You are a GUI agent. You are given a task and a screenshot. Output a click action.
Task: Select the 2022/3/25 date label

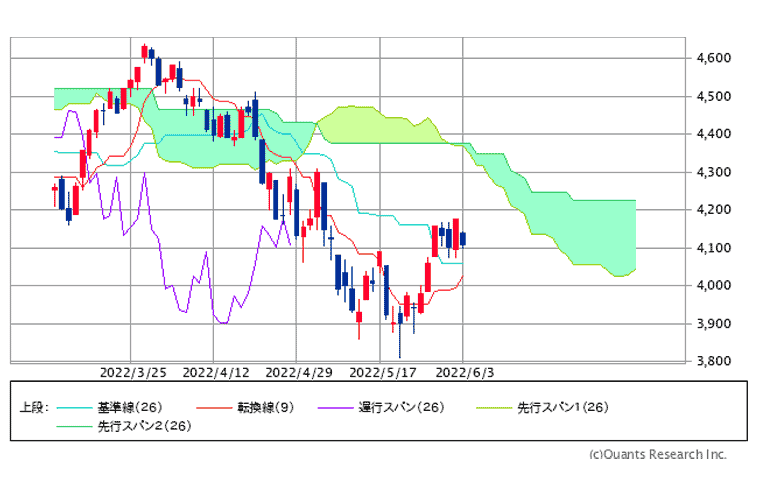pyautogui.click(x=133, y=371)
